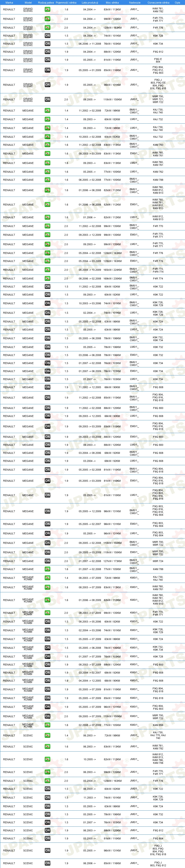The height and width of the screenshot is (868, 185).
Task: Select the F4R 774, F4Rt 774 engine code cell
Action: click(x=158, y=270)
